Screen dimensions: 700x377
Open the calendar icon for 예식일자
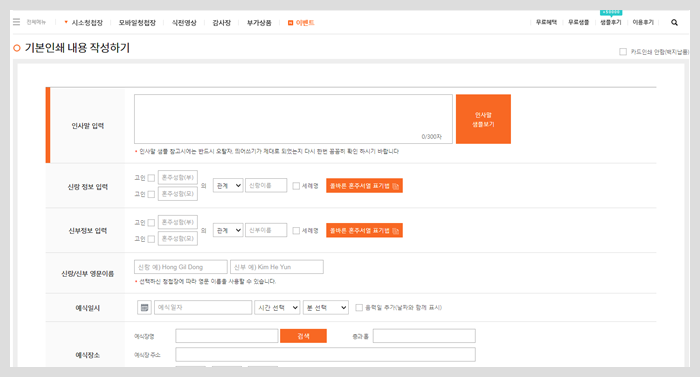[x=144, y=307]
